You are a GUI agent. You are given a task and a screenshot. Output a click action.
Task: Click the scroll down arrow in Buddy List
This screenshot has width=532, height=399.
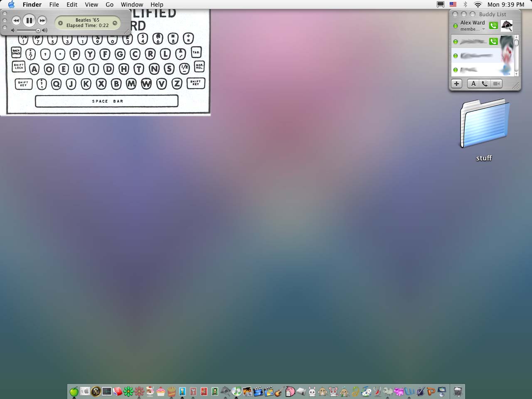[517, 74]
